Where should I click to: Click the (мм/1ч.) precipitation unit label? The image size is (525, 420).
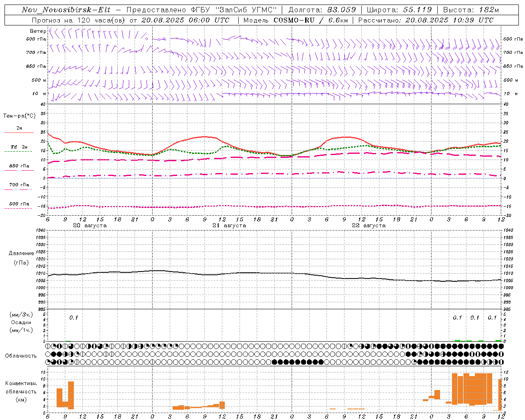(x=21, y=330)
